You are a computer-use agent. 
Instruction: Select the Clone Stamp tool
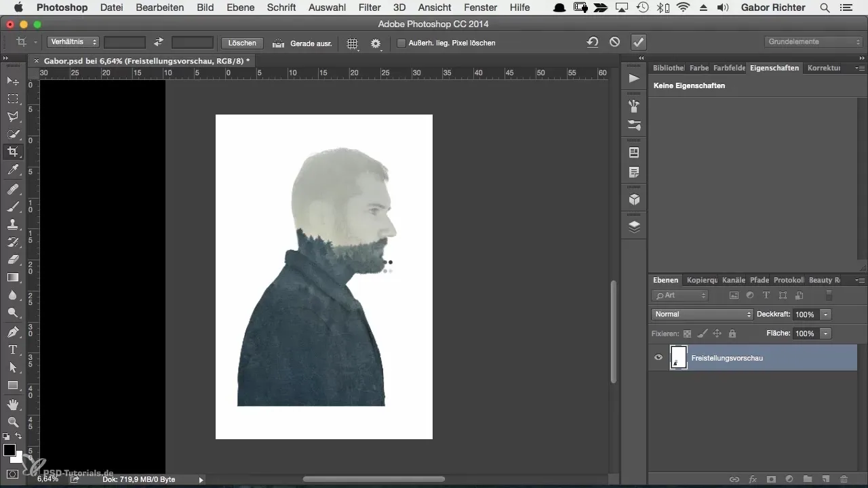coord(13,224)
